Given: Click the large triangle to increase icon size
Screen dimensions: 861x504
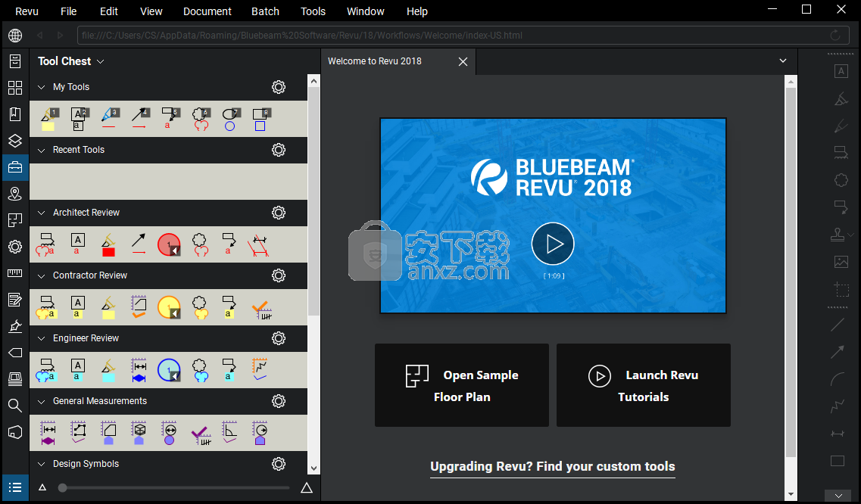Looking at the screenshot, I should point(307,487).
